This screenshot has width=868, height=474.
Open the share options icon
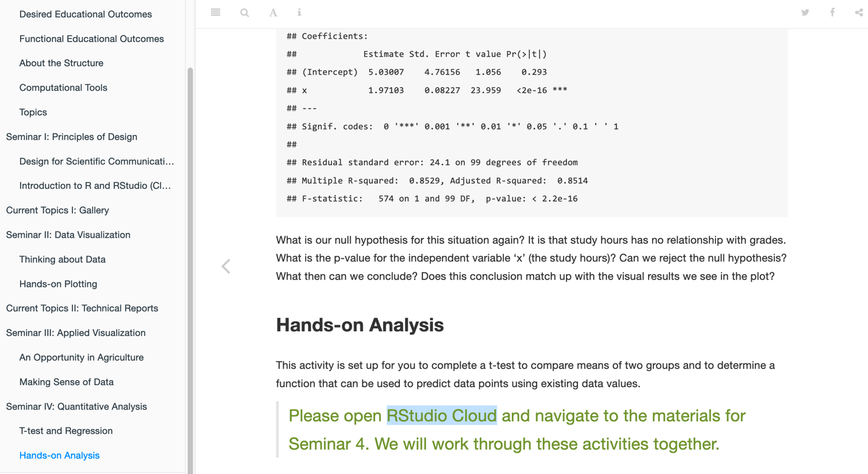click(x=858, y=12)
